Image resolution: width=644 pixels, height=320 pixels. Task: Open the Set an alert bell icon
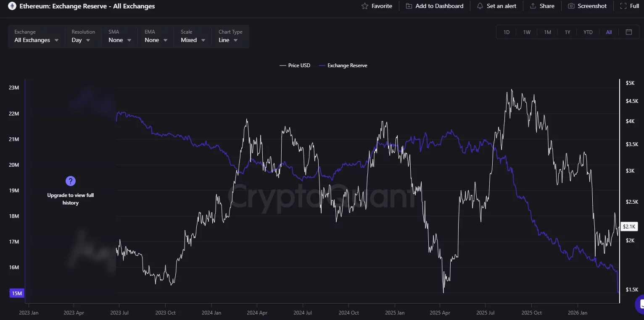pyautogui.click(x=480, y=6)
